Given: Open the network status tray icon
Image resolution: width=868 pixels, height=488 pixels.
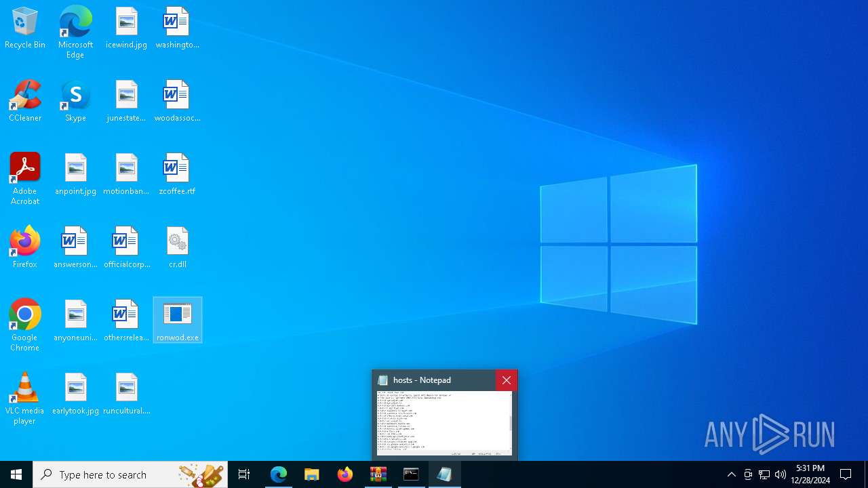Looking at the screenshot, I should pos(764,474).
